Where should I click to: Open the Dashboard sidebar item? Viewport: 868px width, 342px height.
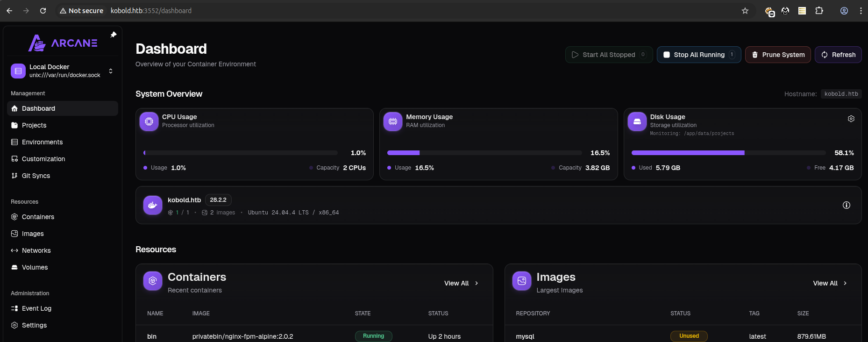coord(63,108)
